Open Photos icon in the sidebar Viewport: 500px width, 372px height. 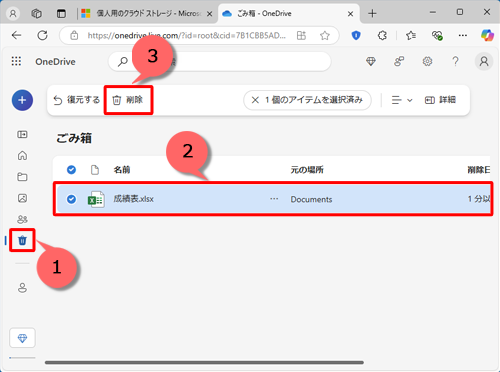pos(22,198)
